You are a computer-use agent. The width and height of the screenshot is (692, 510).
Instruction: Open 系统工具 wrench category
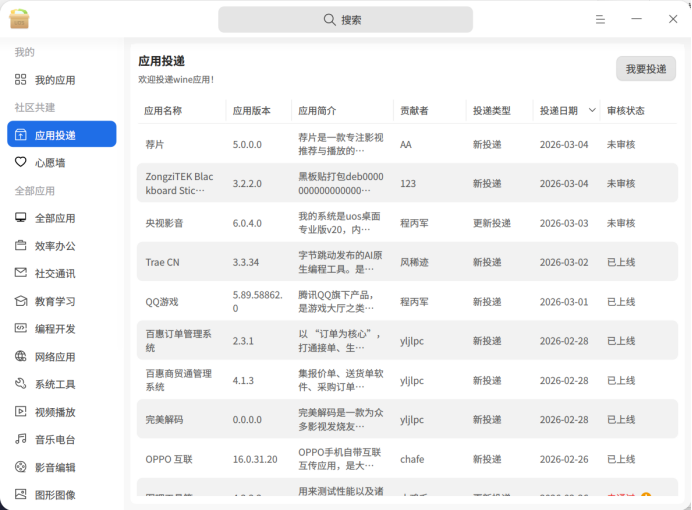tap(21, 384)
